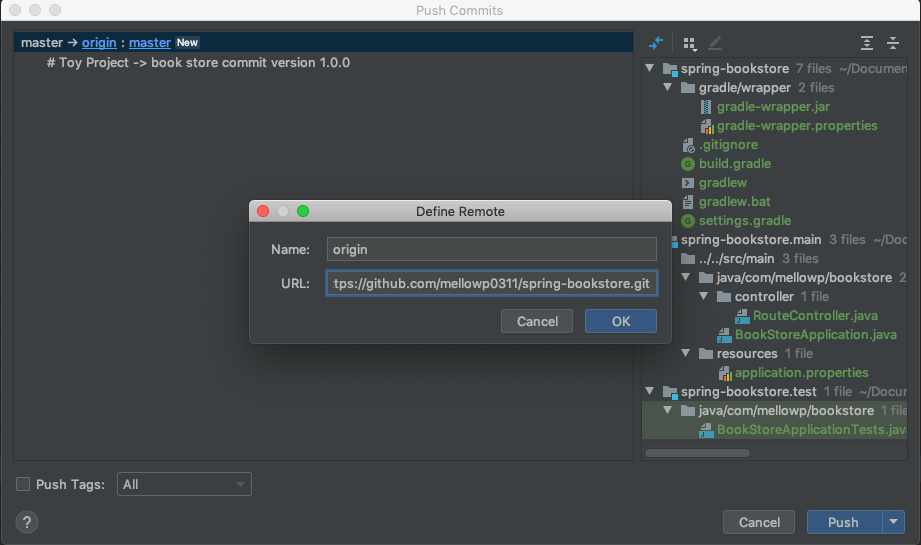Image resolution: width=921 pixels, height=545 pixels.
Task: Click OK in Define Remote dialog
Action: [621, 321]
